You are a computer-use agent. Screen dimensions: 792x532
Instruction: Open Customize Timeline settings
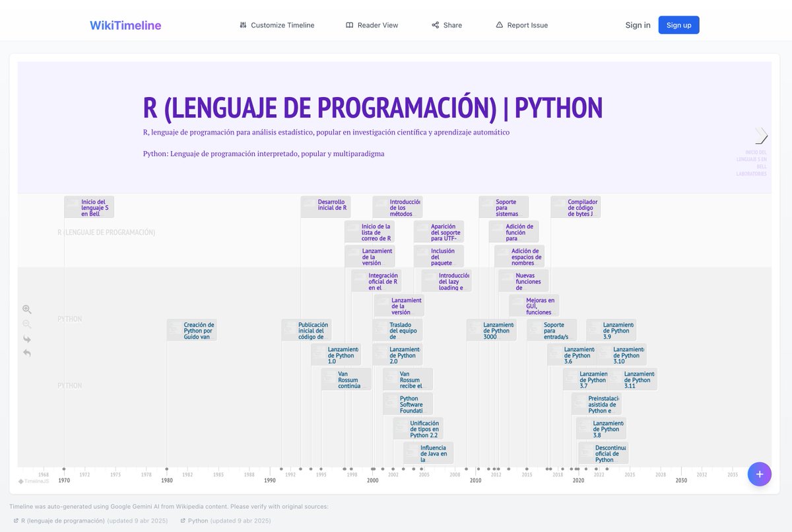click(277, 25)
